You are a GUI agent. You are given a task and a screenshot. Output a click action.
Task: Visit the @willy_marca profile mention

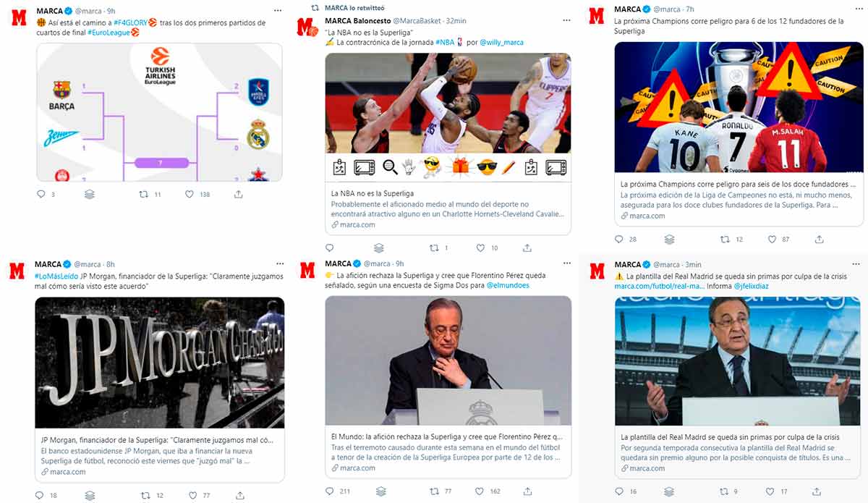[501, 43]
